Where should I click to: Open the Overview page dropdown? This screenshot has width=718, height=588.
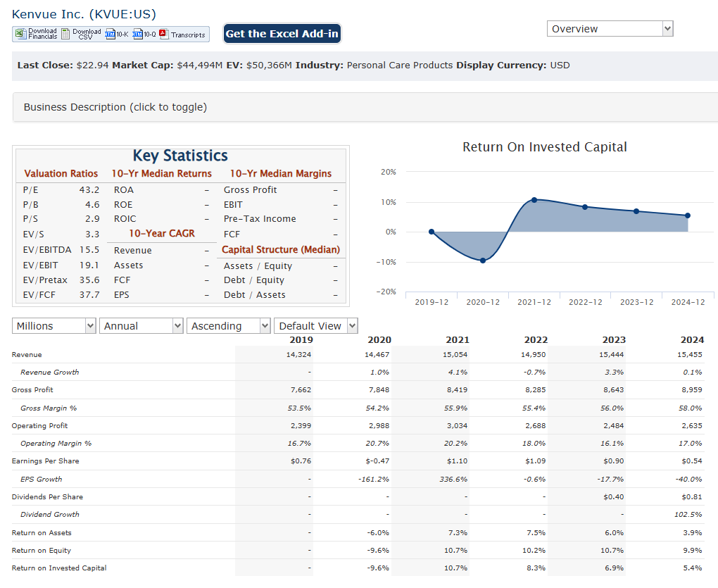[x=610, y=29]
